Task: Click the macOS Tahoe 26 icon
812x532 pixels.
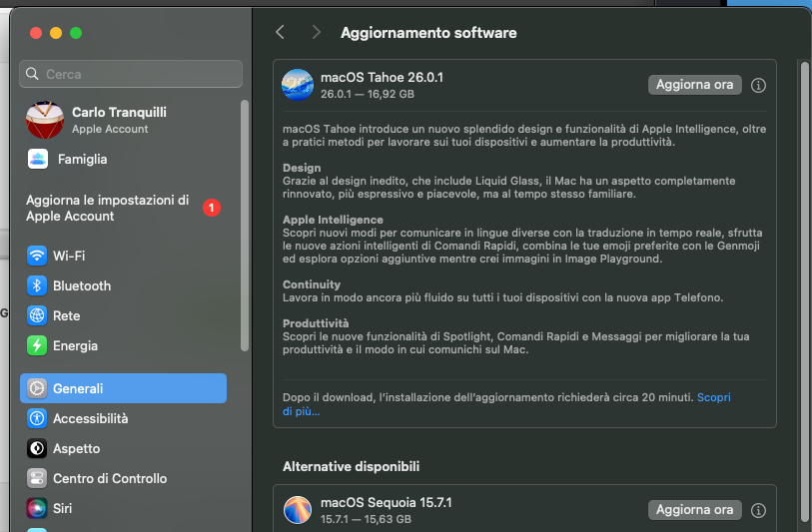Action: pyautogui.click(x=298, y=85)
